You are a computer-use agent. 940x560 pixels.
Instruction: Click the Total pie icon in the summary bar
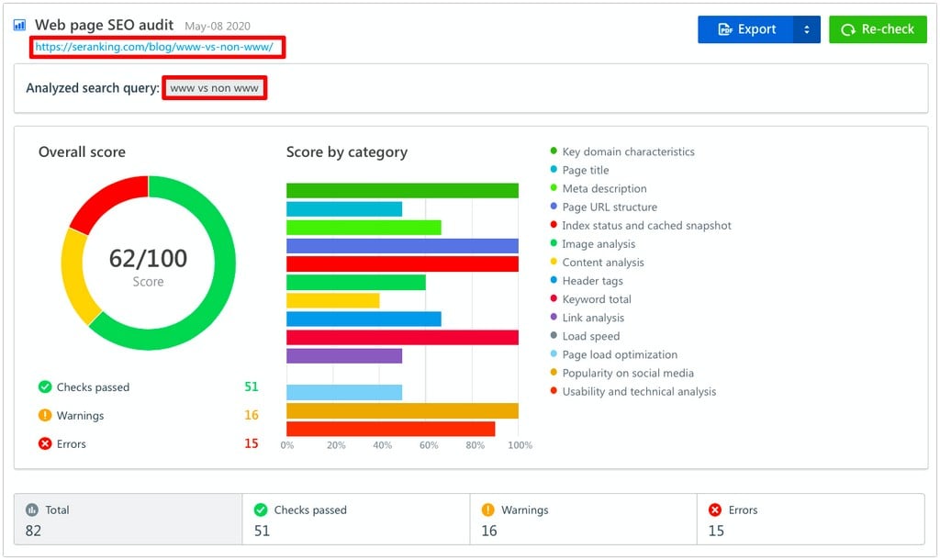(x=31, y=510)
